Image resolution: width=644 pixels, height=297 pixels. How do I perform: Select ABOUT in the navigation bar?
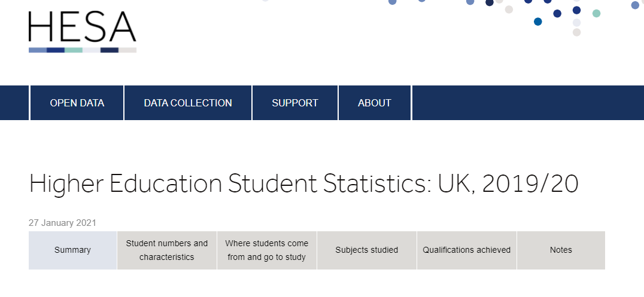(x=375, y=103)
